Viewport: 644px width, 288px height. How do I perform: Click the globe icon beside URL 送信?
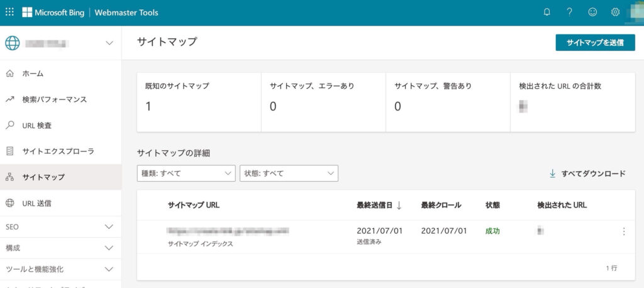coord(10,203)
